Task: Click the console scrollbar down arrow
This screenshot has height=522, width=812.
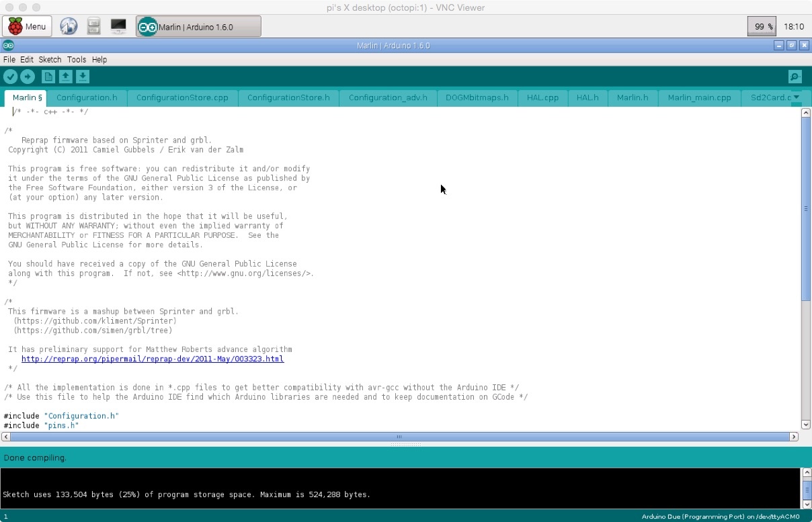Action: 807,504
